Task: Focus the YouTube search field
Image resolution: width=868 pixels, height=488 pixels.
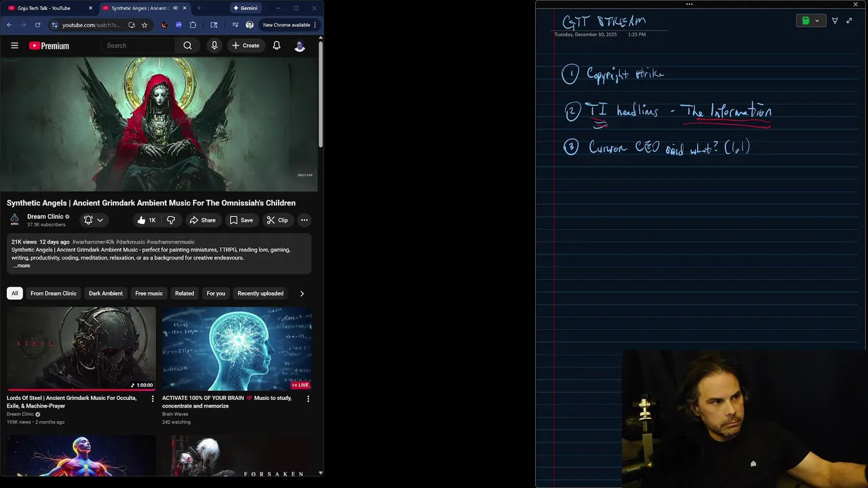Action: pos(138,45)
